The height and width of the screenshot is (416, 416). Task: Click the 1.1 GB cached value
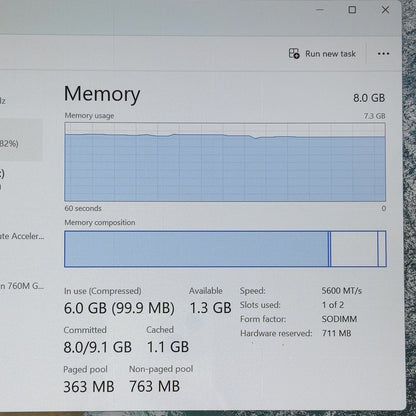click(x=168, y=347)
